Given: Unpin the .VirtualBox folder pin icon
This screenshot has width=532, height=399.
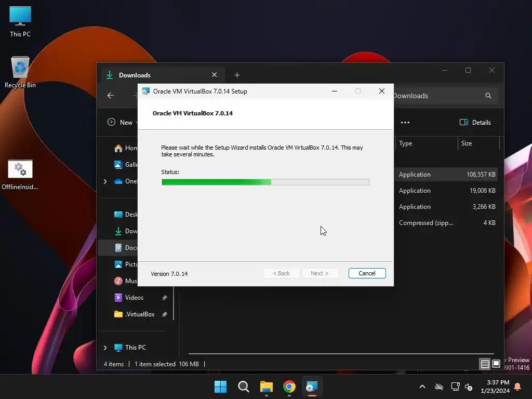Looking at the screenshot, I should pyautogui.click(x=164, y=314).
